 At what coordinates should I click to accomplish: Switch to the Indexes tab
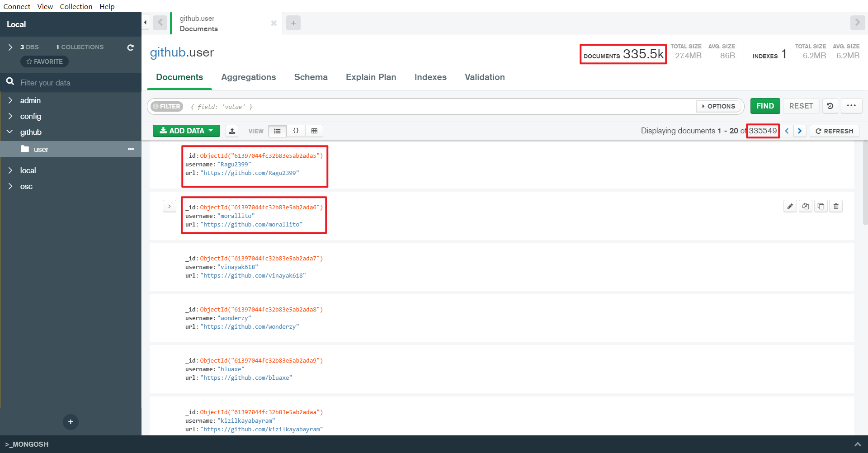[430, 77]
